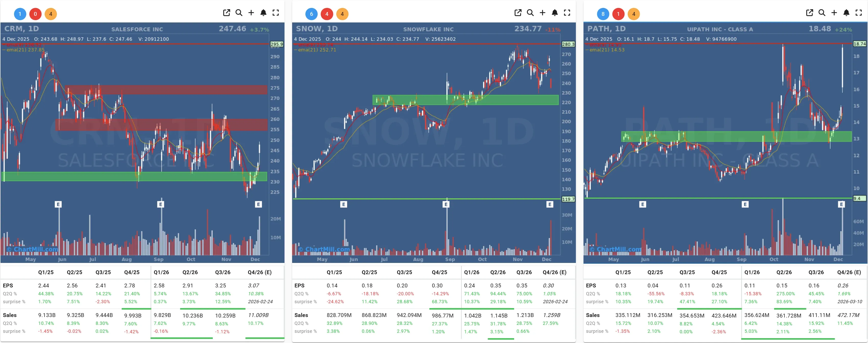This screenshot has width=868, height=343.
Task: Click the December E earnings marker on CRM
Action: pyautogui.click(x=258, y=204)
